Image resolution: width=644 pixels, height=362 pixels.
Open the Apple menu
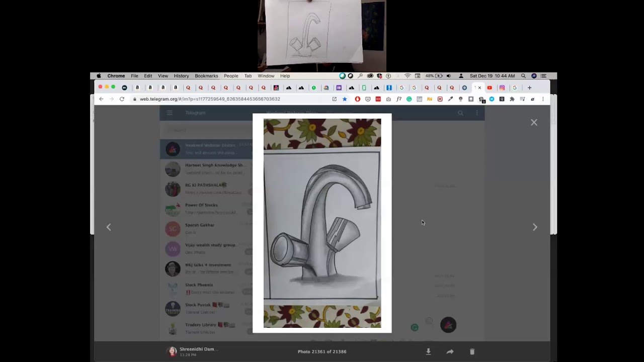(x=99, y=76)
